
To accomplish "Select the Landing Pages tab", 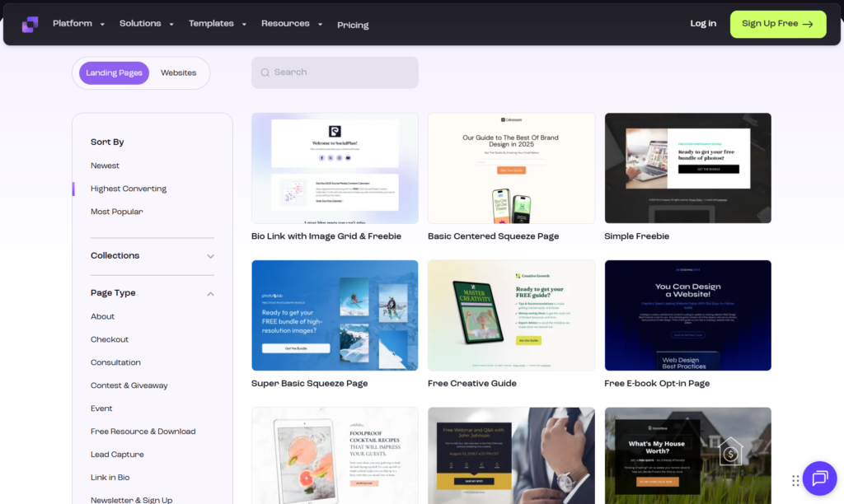I will 113,72.
